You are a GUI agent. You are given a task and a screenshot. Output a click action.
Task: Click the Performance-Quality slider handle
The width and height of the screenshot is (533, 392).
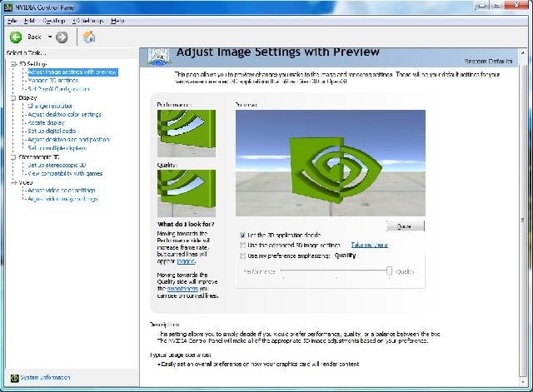click(x=389, y=270)
